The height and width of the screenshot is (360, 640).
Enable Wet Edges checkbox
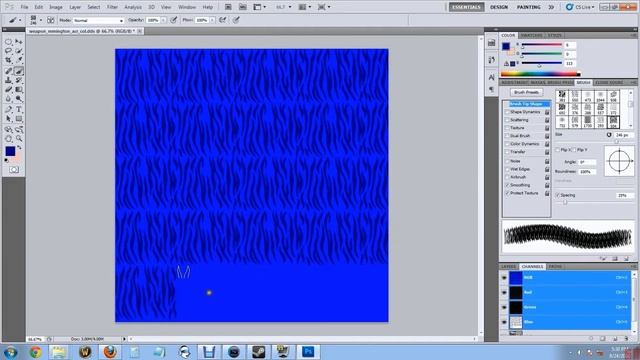[507, 169]
